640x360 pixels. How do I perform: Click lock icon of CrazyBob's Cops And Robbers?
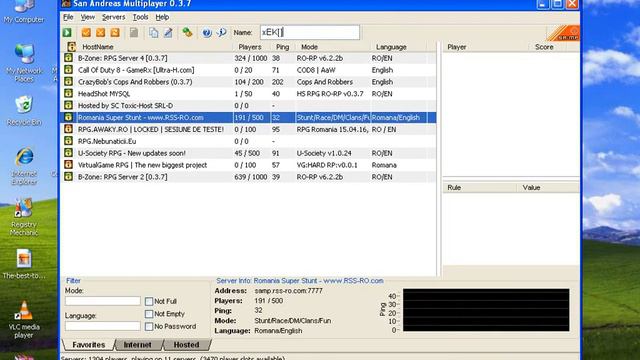tap(68, 82)
